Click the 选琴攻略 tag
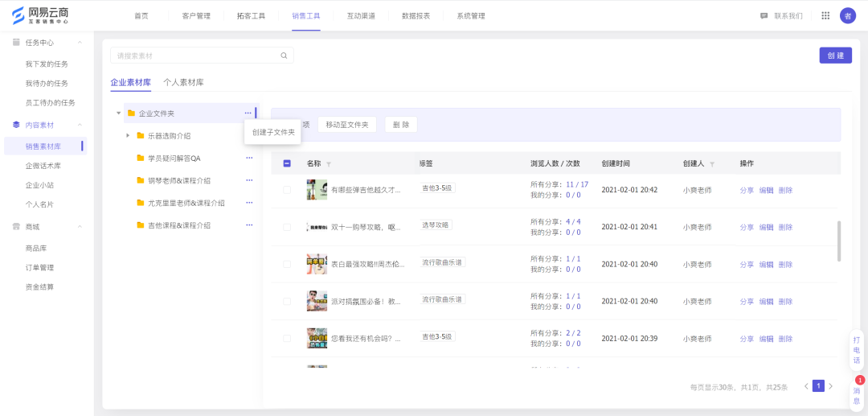This screenshot has width=868, height=416. click(436, 224)
